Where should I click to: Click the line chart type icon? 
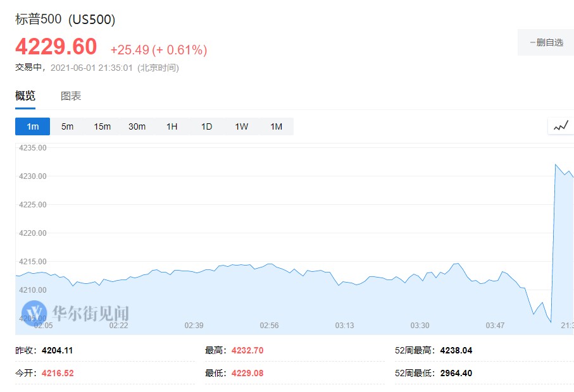(561, 126)
